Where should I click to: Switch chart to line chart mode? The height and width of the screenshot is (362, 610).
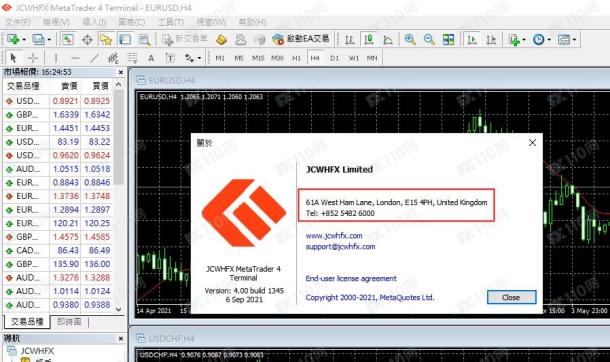click(388, 39)
